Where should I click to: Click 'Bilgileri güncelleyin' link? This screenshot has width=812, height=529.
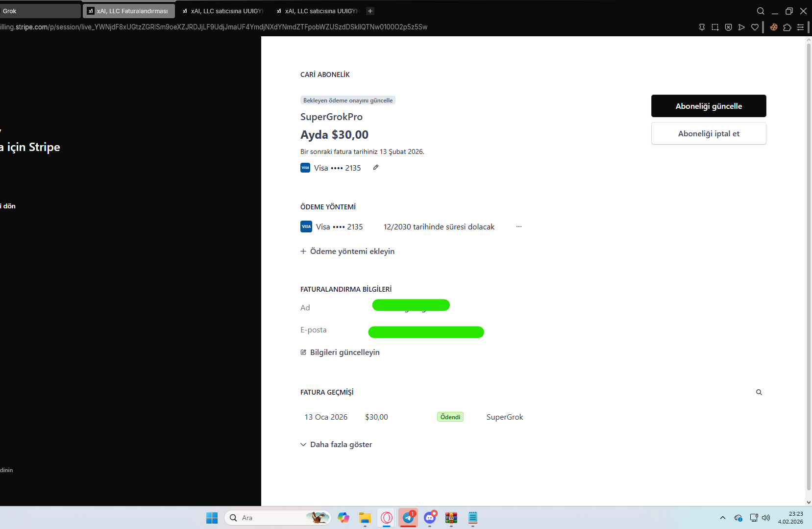pos(340,353)
